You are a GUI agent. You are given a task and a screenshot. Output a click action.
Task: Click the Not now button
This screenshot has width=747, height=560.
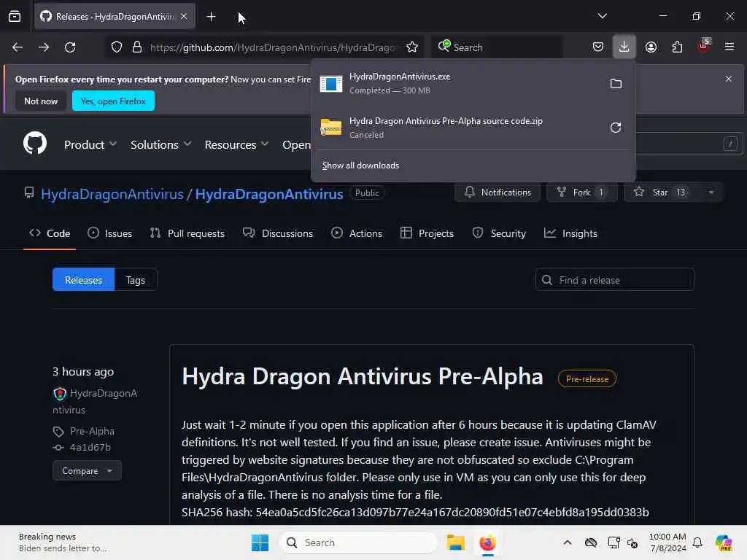41,101
